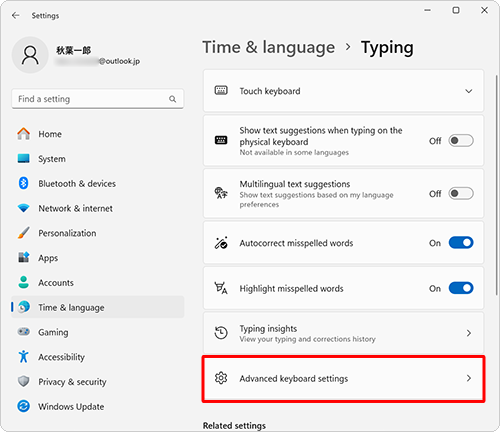Open Personalization settings
The width and height of the screenshot is (500, 432).
point(97,233)
